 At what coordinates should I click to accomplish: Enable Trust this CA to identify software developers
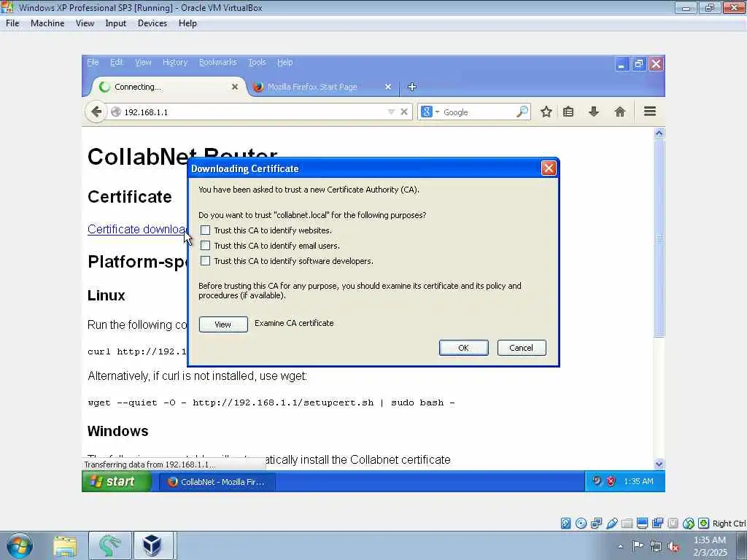click(x=205, y=261)
